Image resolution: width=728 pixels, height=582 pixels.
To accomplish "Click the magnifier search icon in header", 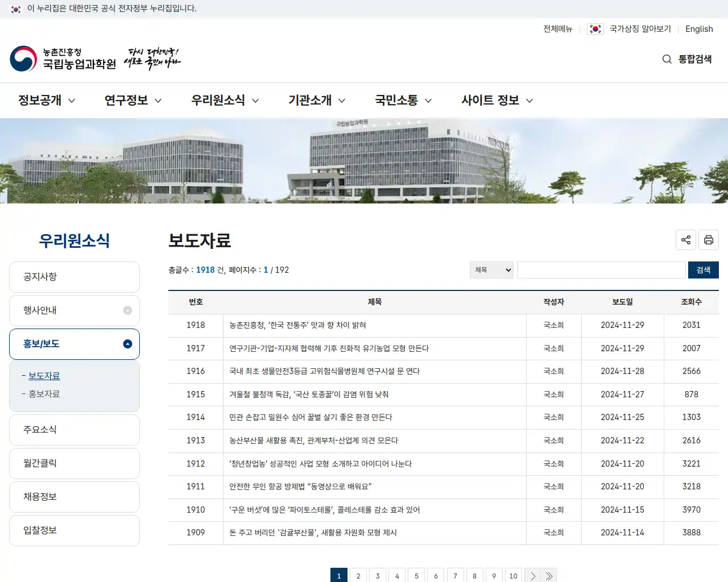I will point(667,59).
